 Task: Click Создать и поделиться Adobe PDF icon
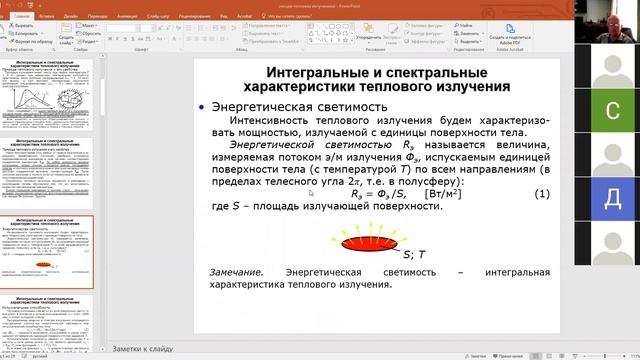coord(510,29)
